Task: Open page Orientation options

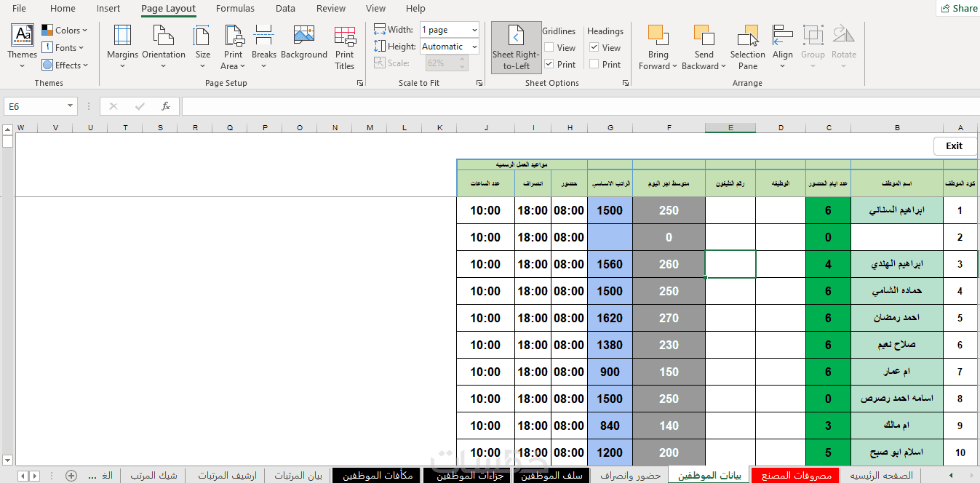Action: coord(164,47)
